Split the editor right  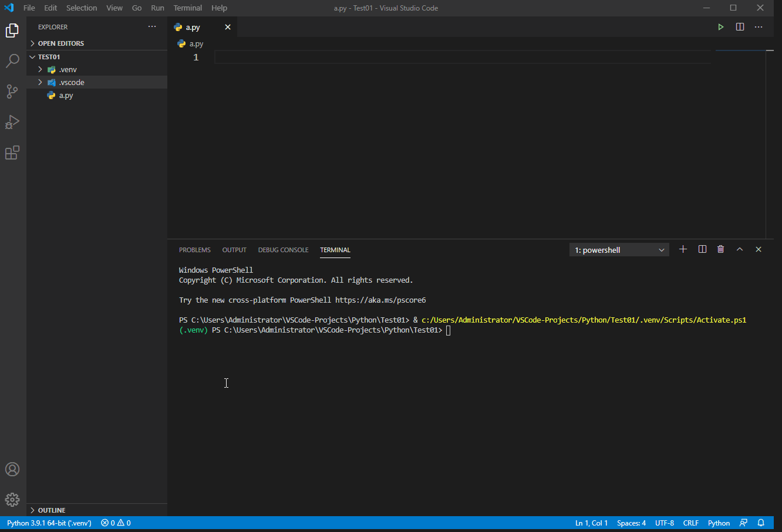point(740,27)
